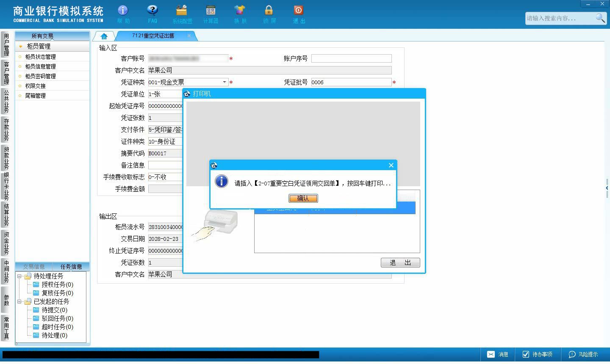Screen dimensions: 610x364
Task: Select 待处理(0) in task tree
Action: (x=54, y=336)
